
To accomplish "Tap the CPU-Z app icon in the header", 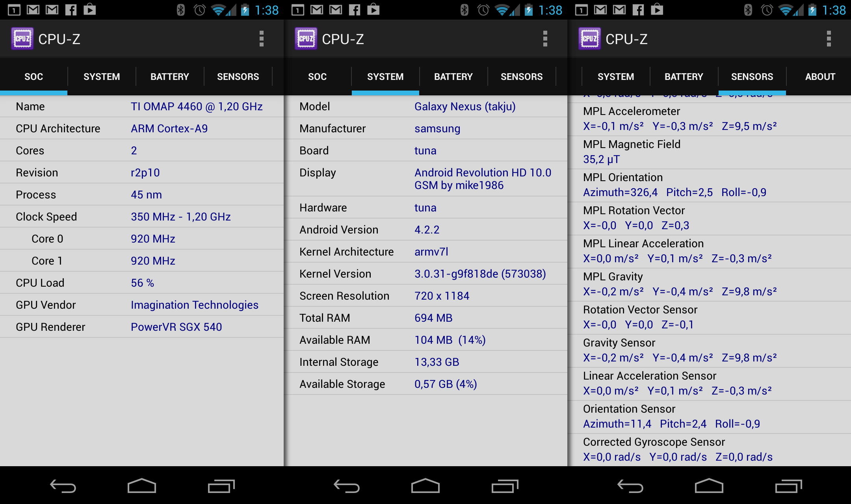I will 22,38.
